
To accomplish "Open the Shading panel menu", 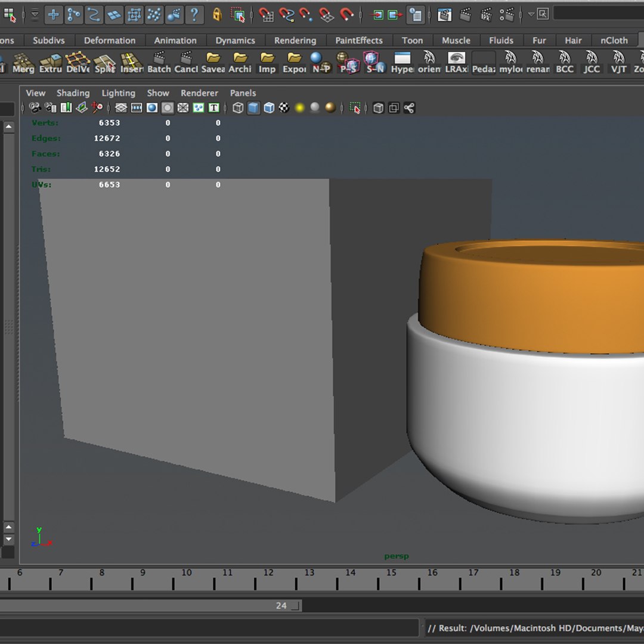I will (x=73, y=93).
